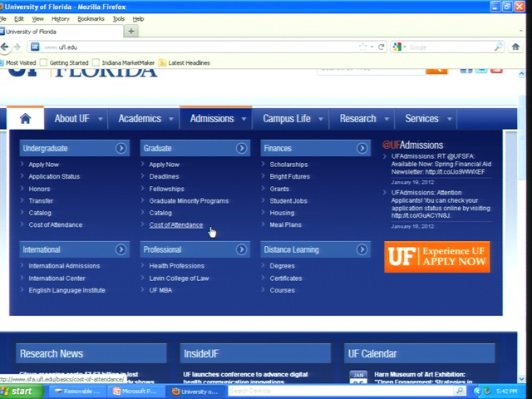Open the InsideUF conference news headline
Screen dimensions: 532x399
(x=245, y=378)
